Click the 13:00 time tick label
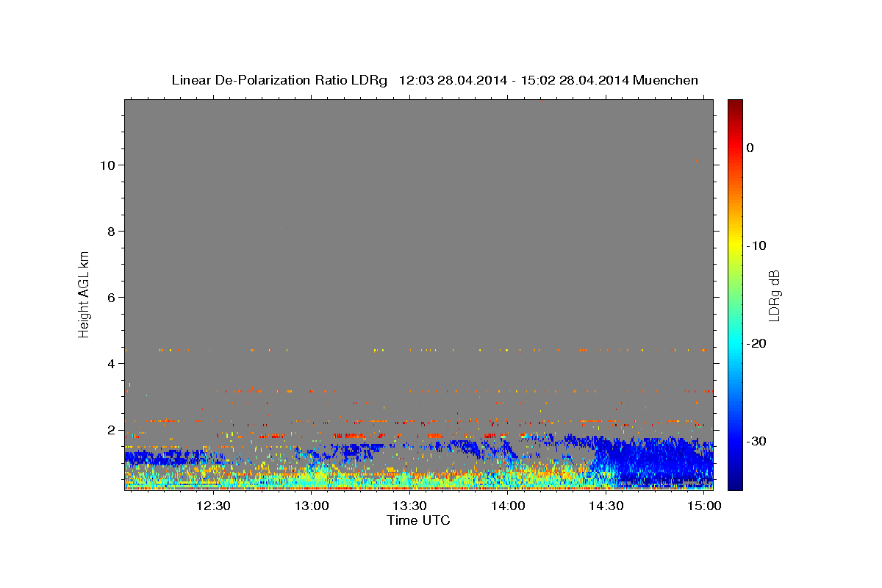Viewport: 882px width, 588px height. point(312,506)
